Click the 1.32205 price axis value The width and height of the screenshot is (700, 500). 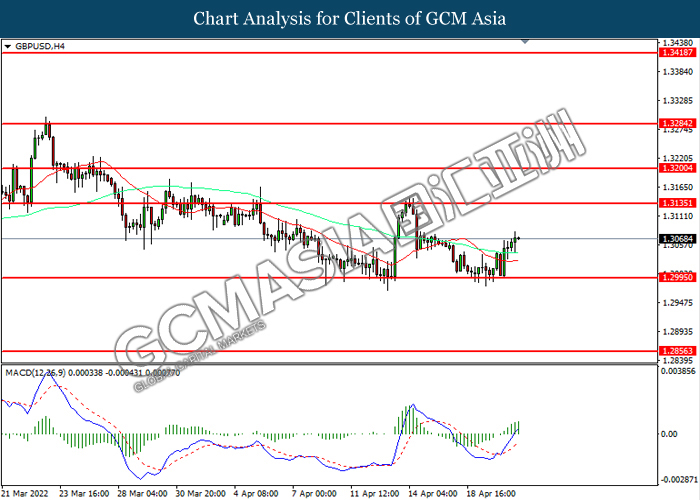coord(678,158)
